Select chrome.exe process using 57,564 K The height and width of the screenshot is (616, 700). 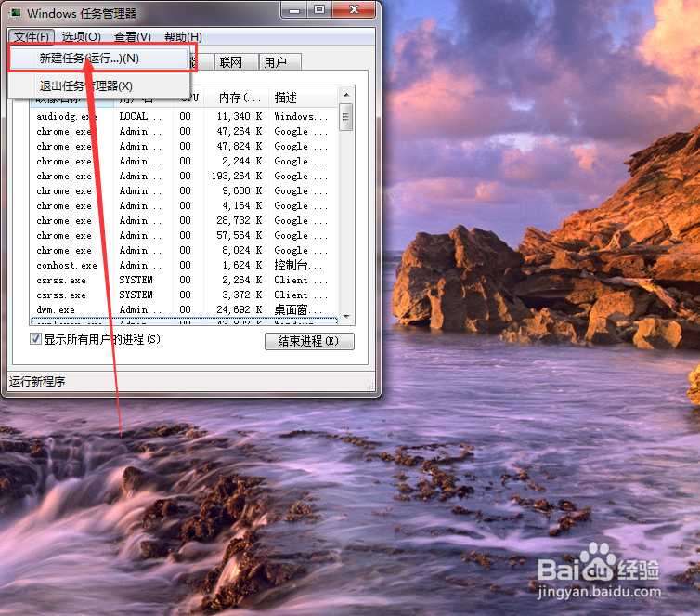pos(184,235)
